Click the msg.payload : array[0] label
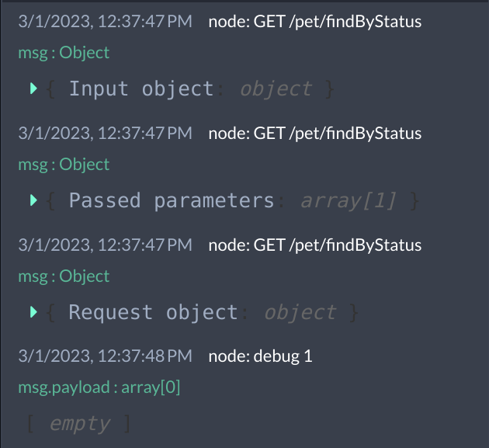This screenshot has height=448, width=489. pyautogui.click(x=99, y=387)
